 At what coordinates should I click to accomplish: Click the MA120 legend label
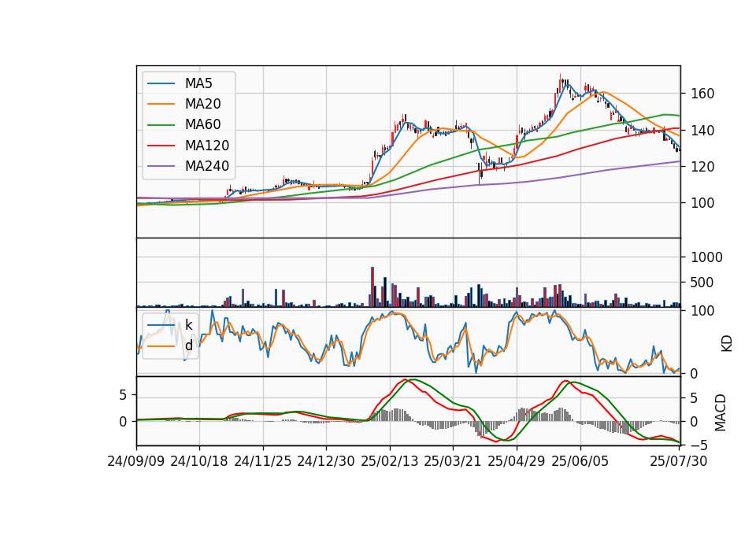tap(207, 146)
